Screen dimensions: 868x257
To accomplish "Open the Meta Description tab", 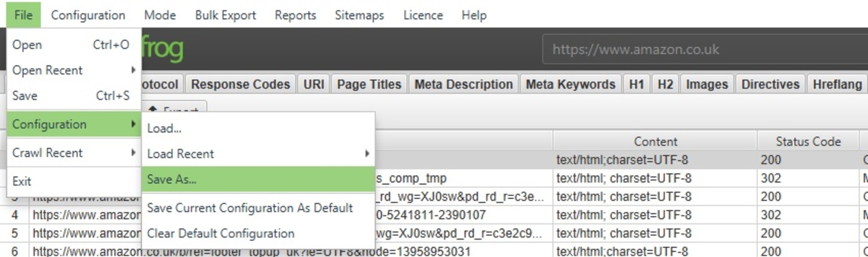I will click(x=463, y=84).
